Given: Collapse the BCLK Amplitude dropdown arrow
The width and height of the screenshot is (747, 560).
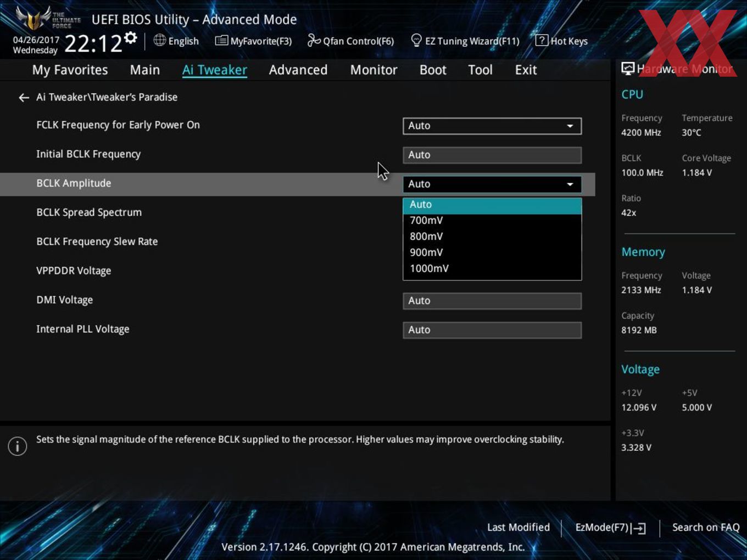Looking at the screenshot, I should tap(570, 184).
